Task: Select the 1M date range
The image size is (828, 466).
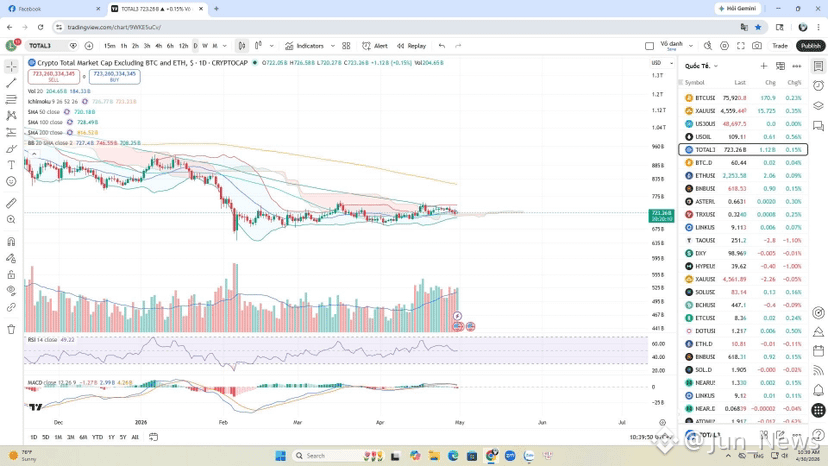Action: [58, 437]
